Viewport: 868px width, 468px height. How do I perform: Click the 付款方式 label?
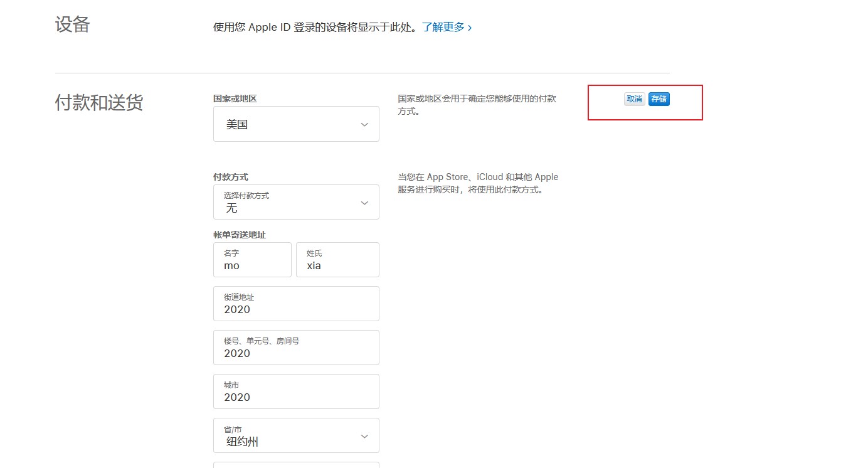231,177
